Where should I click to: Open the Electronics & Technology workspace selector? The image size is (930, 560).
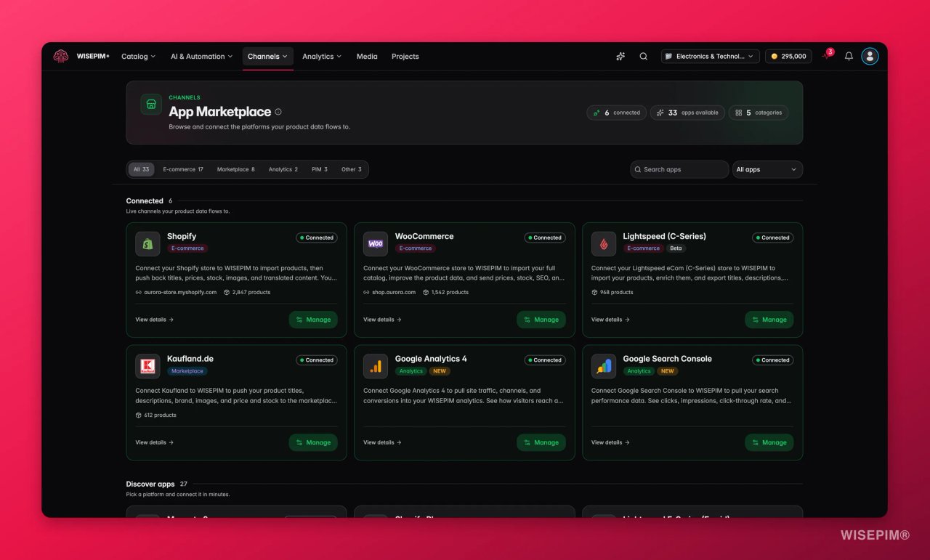(x=711, y=56)
